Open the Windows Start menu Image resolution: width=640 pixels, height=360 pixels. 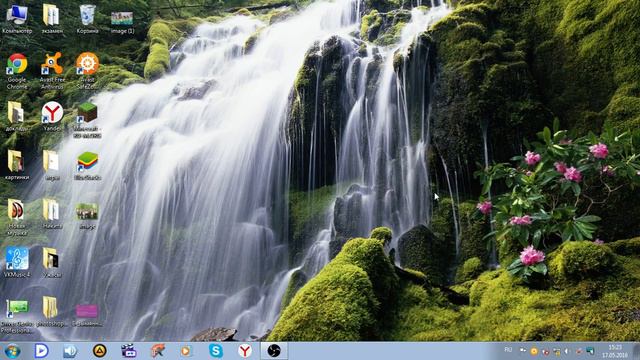coord(12,351)
